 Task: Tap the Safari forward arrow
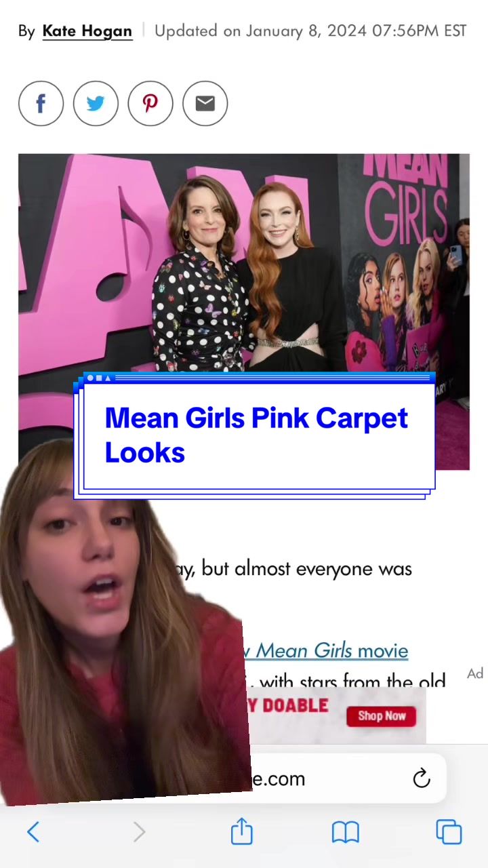[x=139, y=831]
